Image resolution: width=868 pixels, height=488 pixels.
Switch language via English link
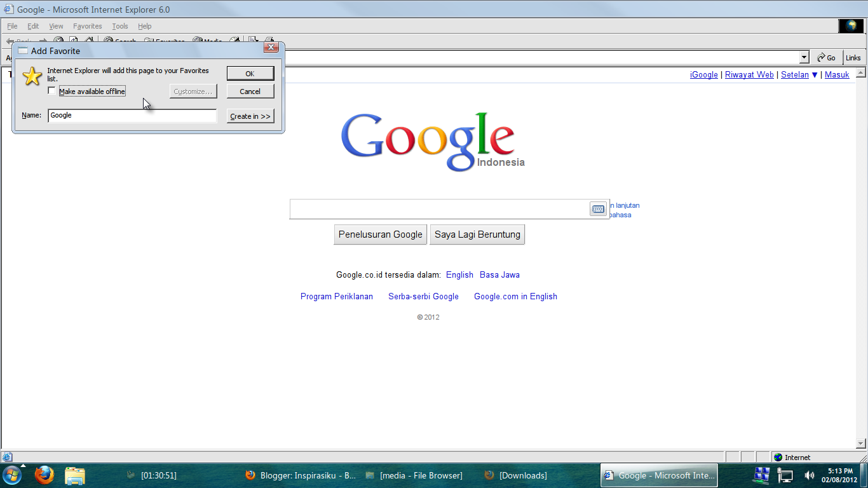(x=459, y=274)
